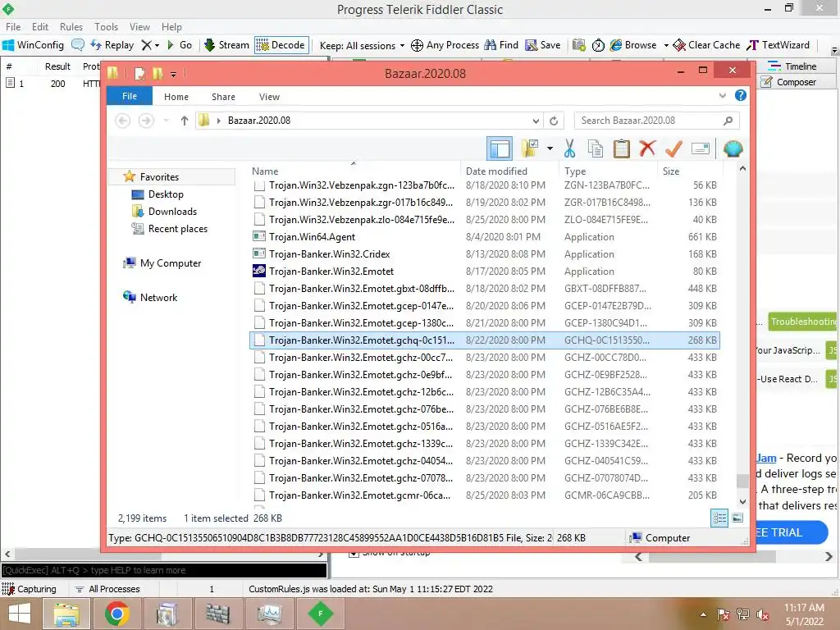Open the Share tab in Explorer ribbon
This screenshot has height=630, width=840.
click(223, 97)
